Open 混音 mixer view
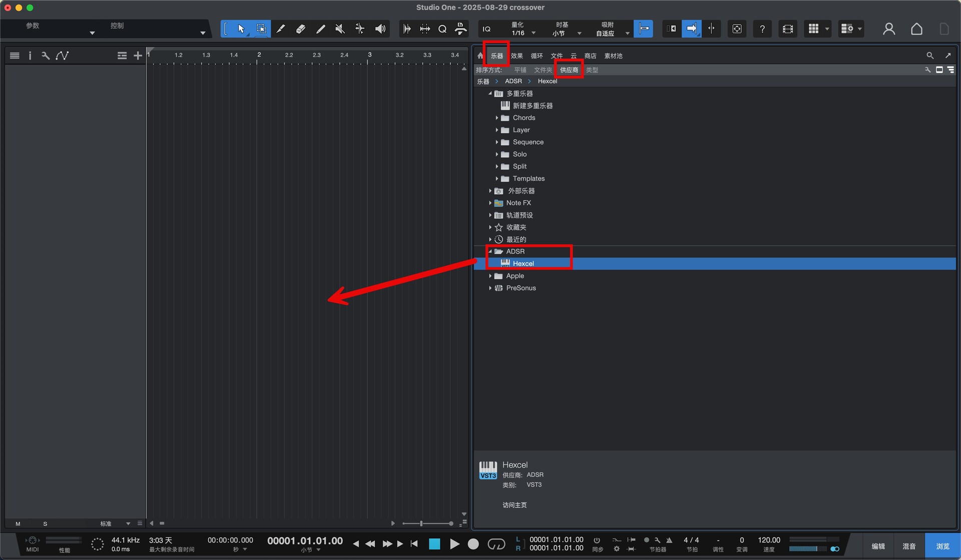The width and height of the screenshot is (961, 560). tap(909, 546)
